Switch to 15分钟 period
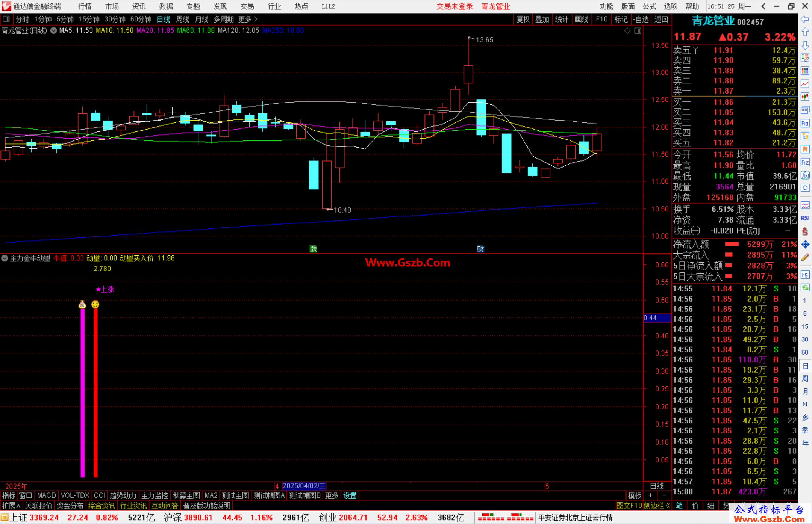The height and width of the screenshot is (524, 812). click(x=89, y=19)
